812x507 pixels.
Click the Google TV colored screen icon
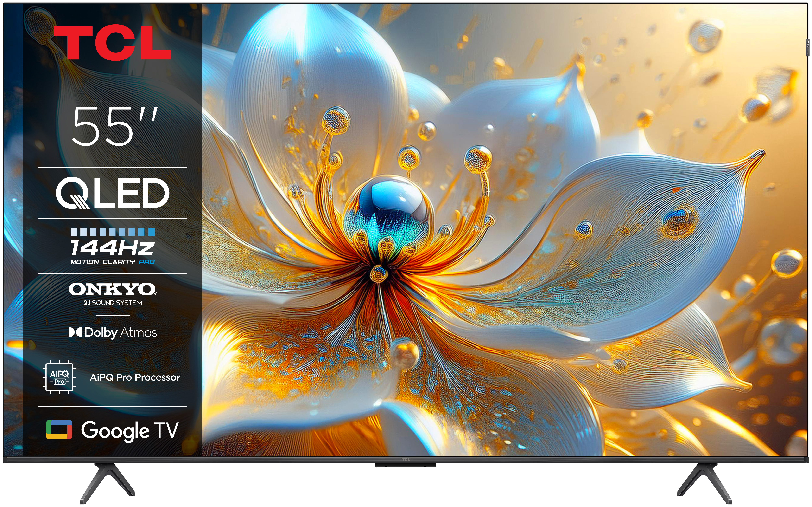pos(59,429)
